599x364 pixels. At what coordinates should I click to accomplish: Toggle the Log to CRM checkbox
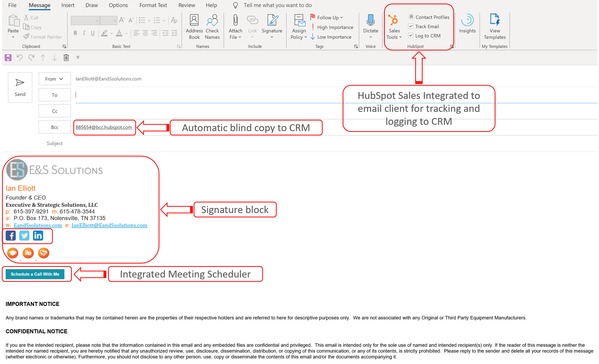pyautogui.click(x=411, y=36)
